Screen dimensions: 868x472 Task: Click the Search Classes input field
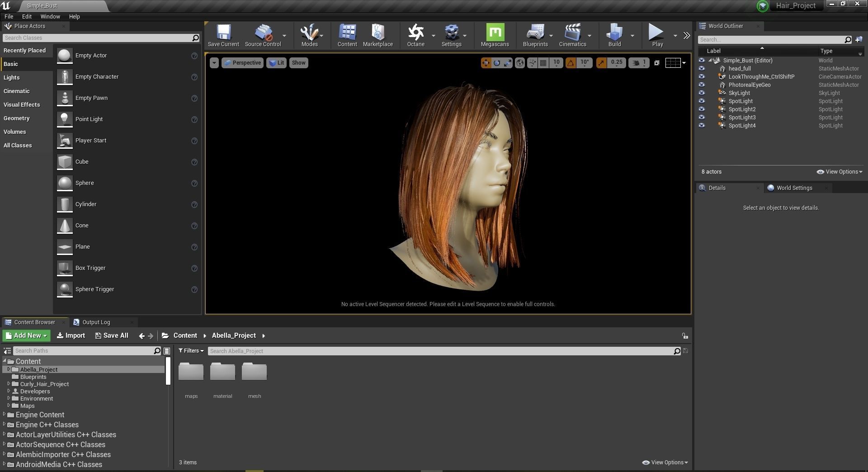[98, 38]
